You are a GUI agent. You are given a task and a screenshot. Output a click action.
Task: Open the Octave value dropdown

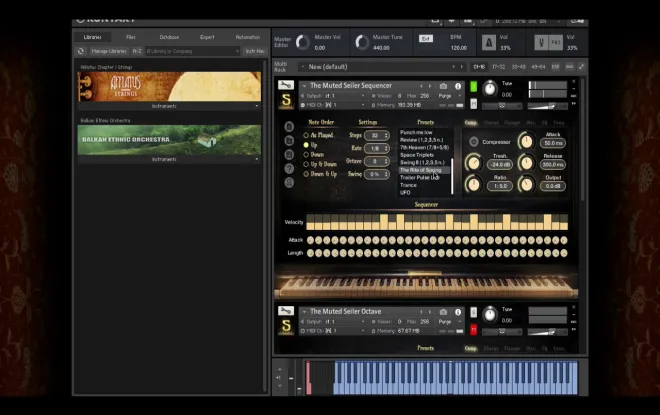(377, 161)
